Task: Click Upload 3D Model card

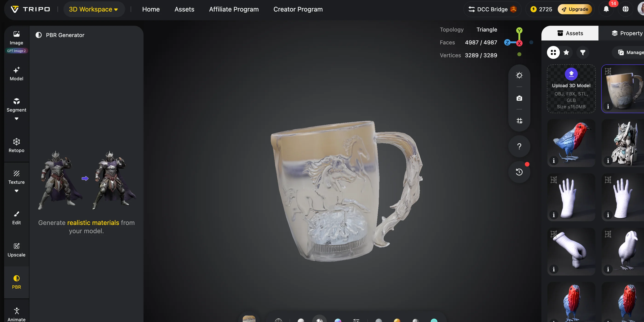Action: (571, 89)
